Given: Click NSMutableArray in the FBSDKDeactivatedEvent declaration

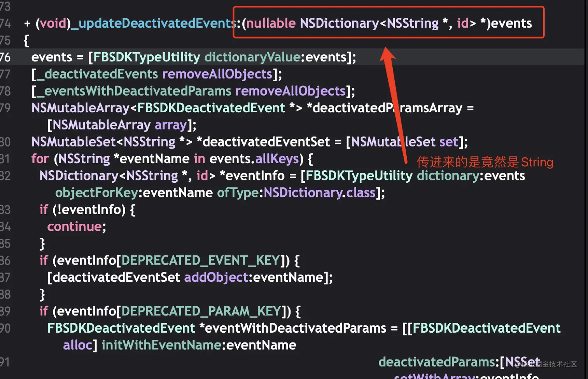Looking at the screenshot, I should [x=80, y=108].
